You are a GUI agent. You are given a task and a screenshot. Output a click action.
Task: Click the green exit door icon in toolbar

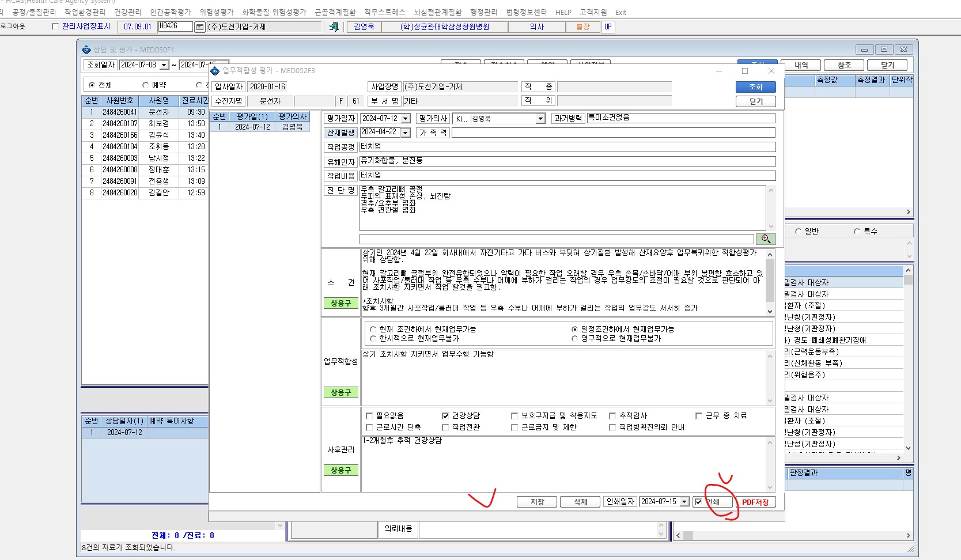click(334, 27)
